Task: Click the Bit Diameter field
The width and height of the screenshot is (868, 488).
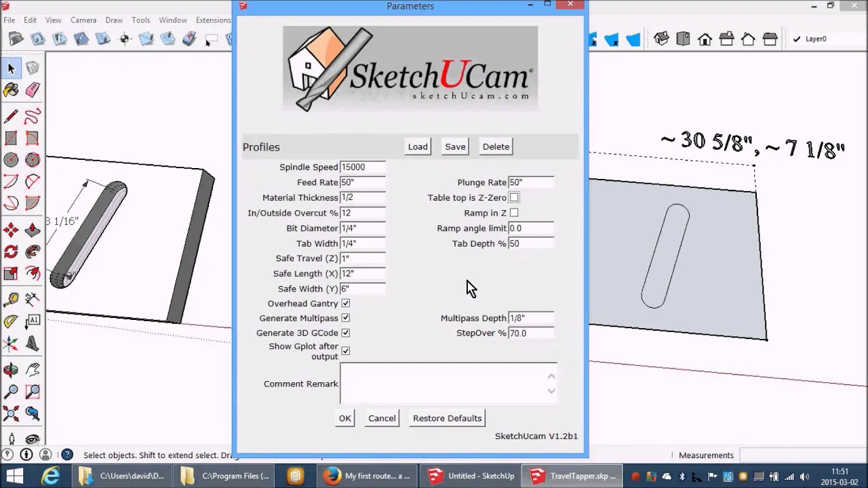Action: [x=363, y=228]
